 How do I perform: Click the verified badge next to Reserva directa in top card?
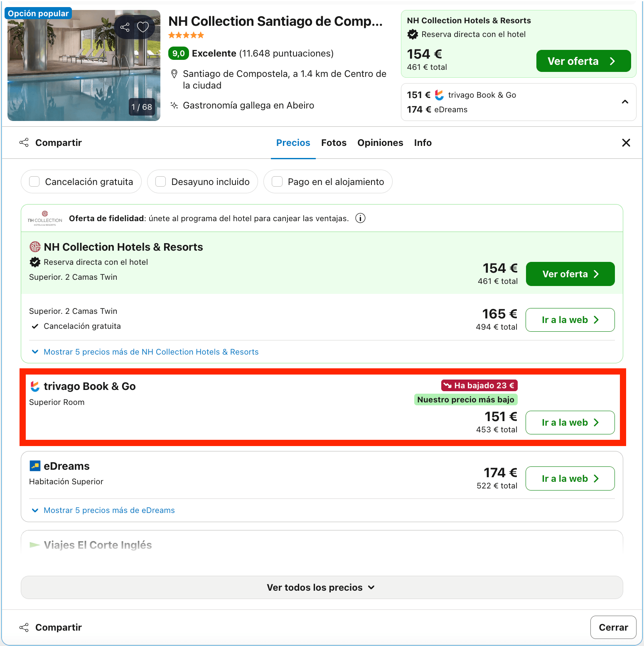click(413, 35)
